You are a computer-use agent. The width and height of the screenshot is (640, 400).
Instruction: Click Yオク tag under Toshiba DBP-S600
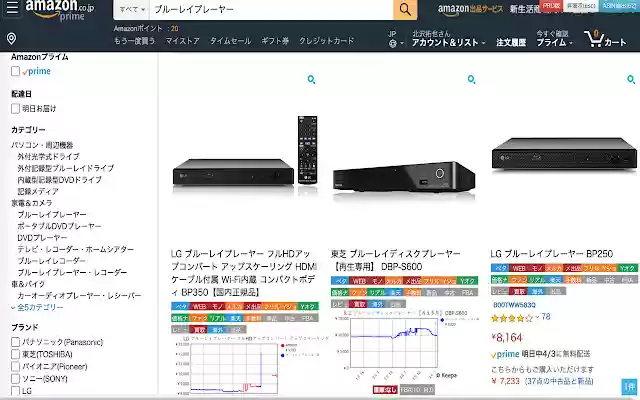coord(467,281)
